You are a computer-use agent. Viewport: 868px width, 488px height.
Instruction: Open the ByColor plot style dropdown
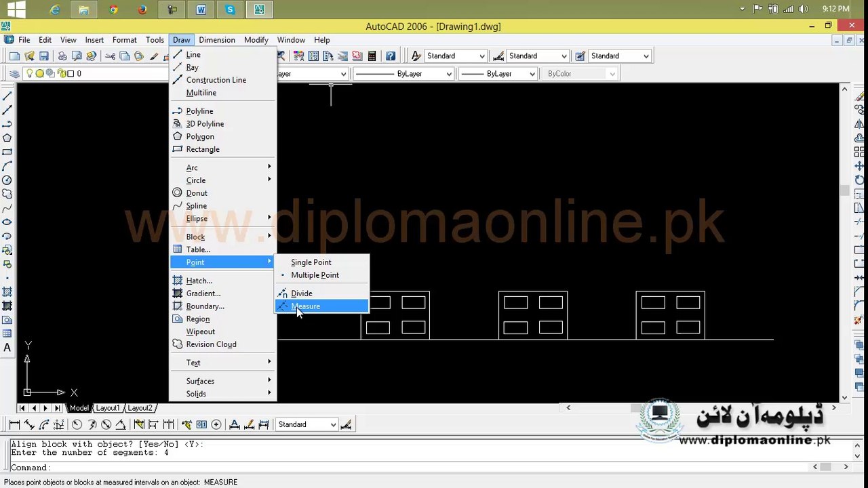tap(580, 74)
